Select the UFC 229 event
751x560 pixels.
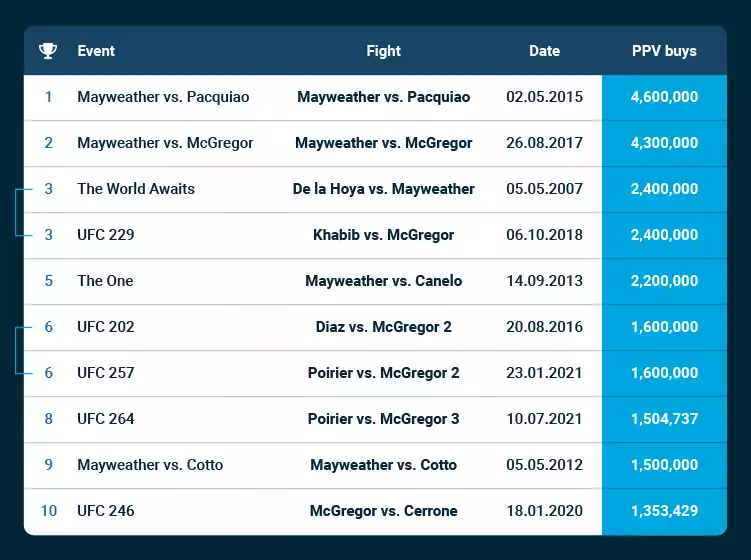pos(106,235)
